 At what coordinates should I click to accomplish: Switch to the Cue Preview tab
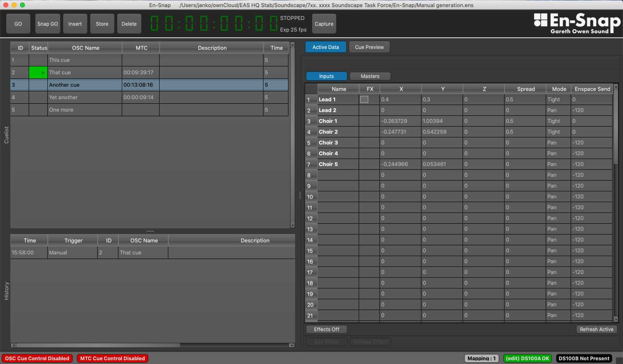[x=369, y=47]
